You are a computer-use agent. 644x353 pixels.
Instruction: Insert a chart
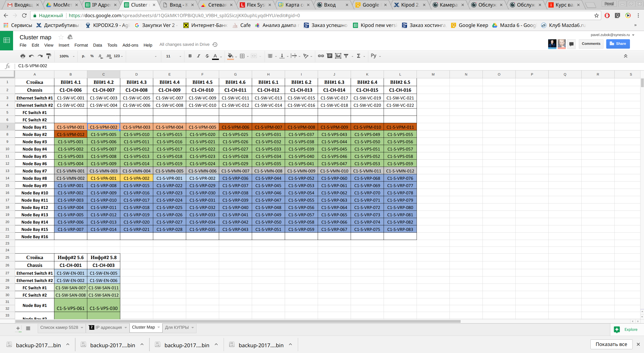coord(338,56)
